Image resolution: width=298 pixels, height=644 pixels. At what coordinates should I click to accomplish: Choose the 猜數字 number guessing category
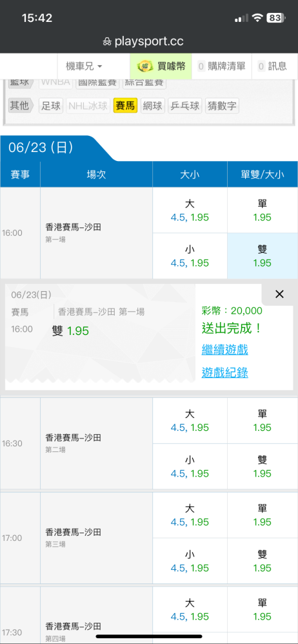coord(222,106)
